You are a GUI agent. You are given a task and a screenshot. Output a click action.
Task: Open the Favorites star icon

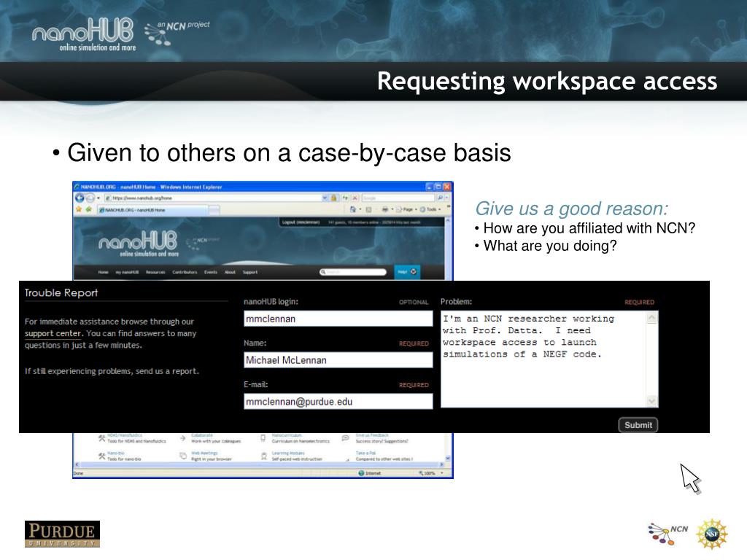pyautogui.click(x=79, y=209)
